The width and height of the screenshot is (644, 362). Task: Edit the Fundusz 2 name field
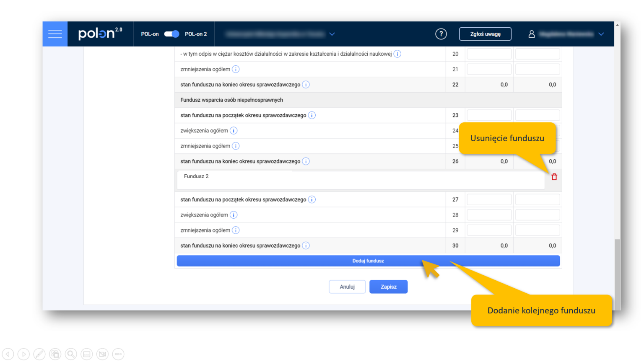[361, 180]
